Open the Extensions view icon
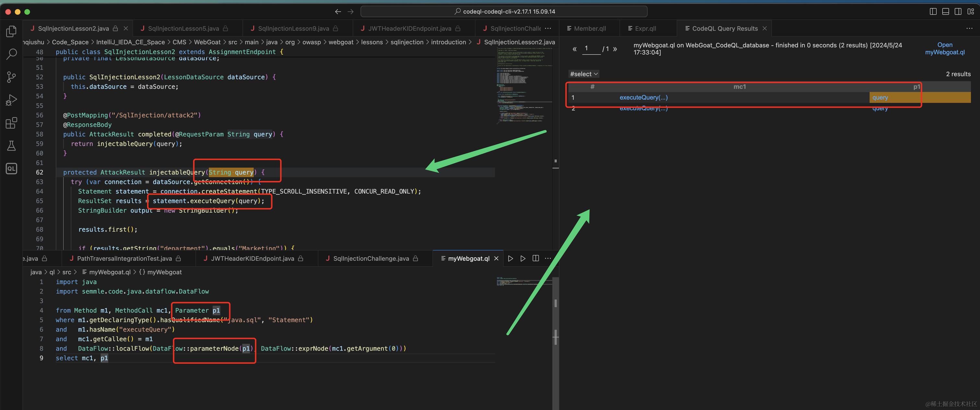The image size is (980, 410). click(x=11, y=123)
